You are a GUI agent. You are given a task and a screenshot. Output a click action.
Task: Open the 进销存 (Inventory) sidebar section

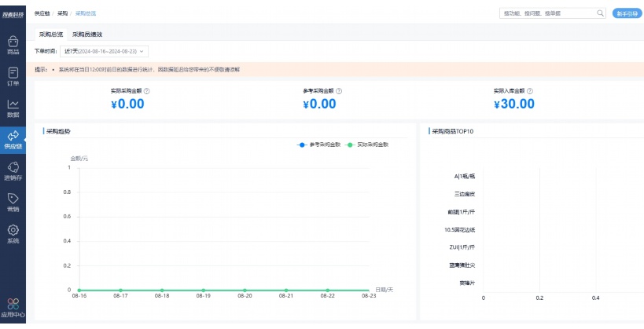click(x=13, y=170)
